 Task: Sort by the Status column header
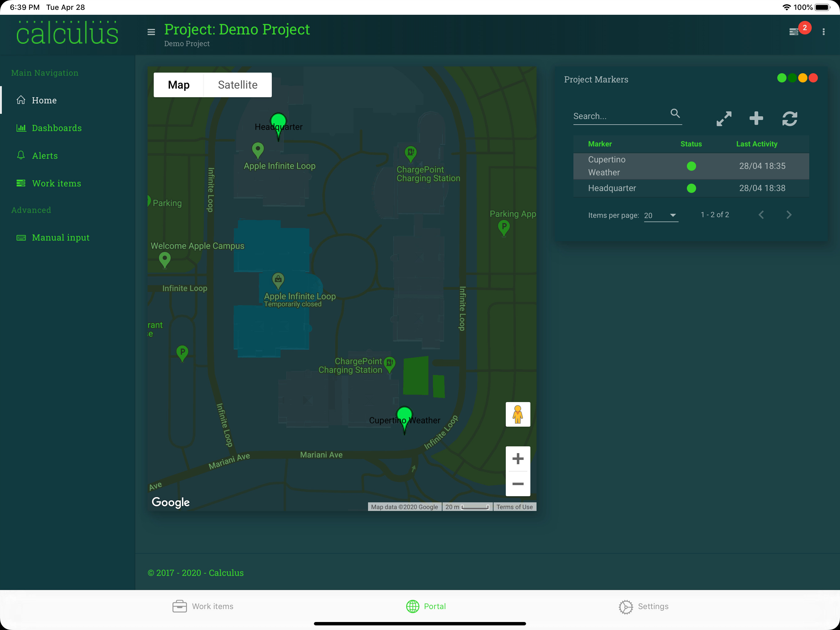(x=691, y=144)
